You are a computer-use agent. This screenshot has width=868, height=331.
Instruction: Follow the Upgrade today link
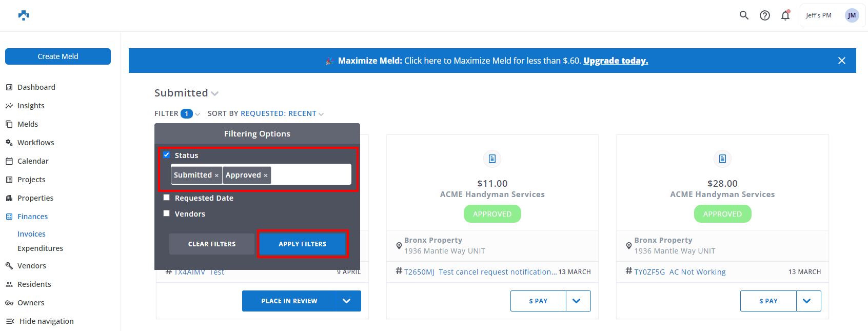pos(616,61)
